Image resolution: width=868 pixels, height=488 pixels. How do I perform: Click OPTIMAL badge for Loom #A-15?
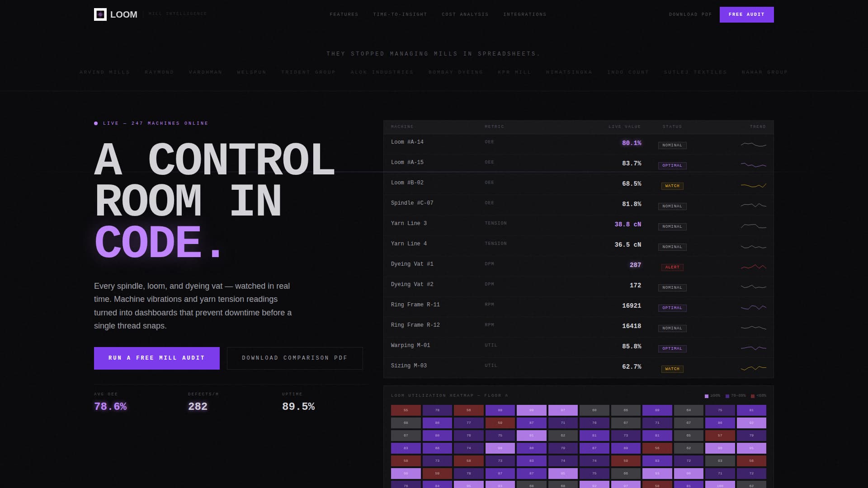(x=672, y=165)
